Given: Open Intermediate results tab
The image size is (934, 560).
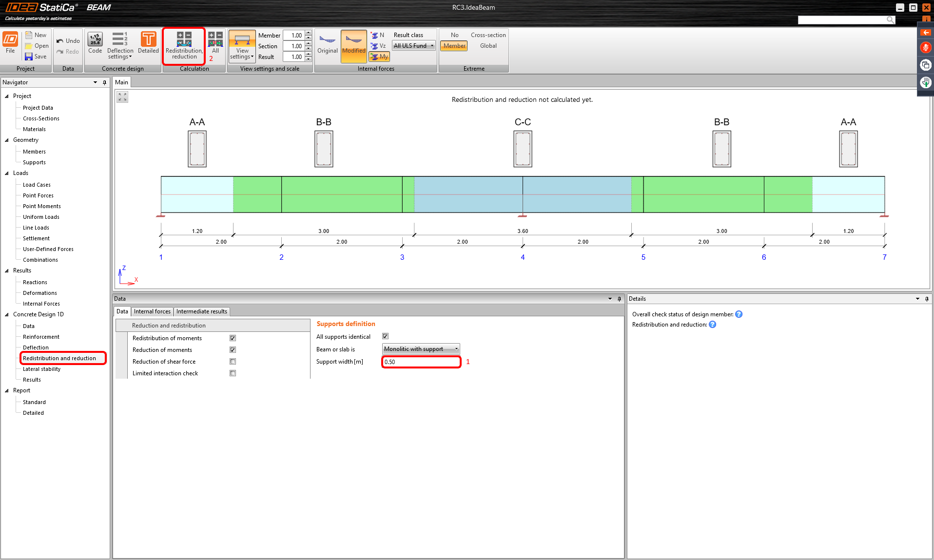Looking at the screenshot, I should click(201, 311).
